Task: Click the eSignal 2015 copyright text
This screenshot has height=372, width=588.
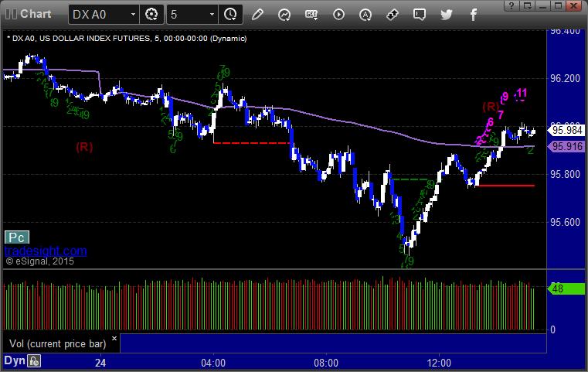Action: 40,261
